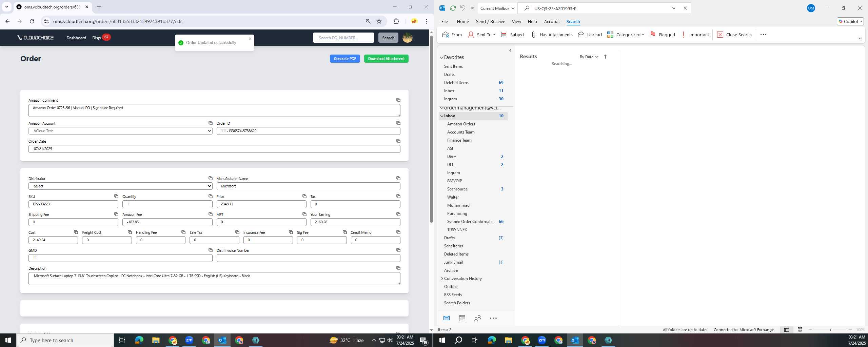The height and width of the screenshot is (347, 868).
Task: Copy the Amazon Comment field value
Action: pyautogui.click(x=398, y=100)
